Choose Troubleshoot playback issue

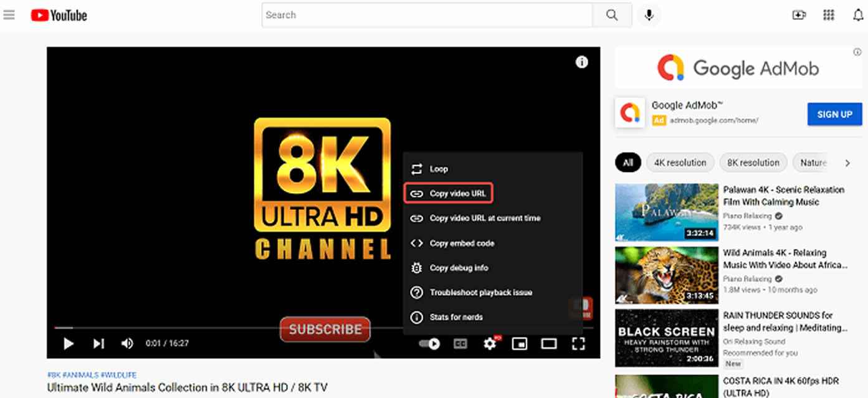coord(493,292)
